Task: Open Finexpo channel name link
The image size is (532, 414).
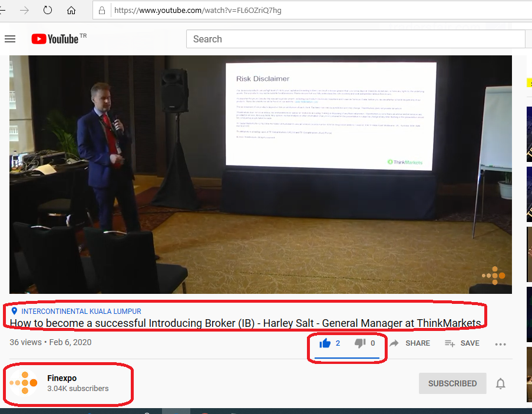Action: (62, 378)
